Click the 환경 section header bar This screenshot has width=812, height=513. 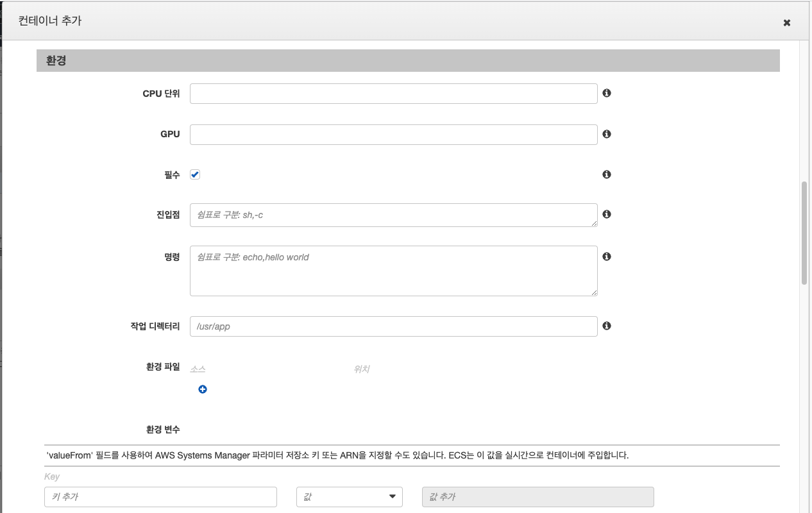(408, 60)
